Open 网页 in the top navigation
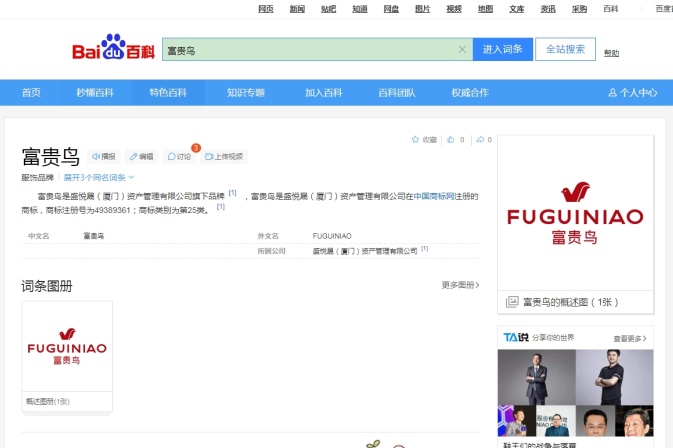Viewport: 673px width, 448px height. 266,9
